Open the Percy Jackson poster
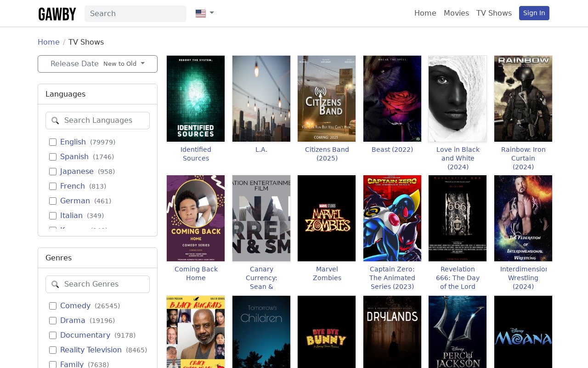 [x=458, y=332]
